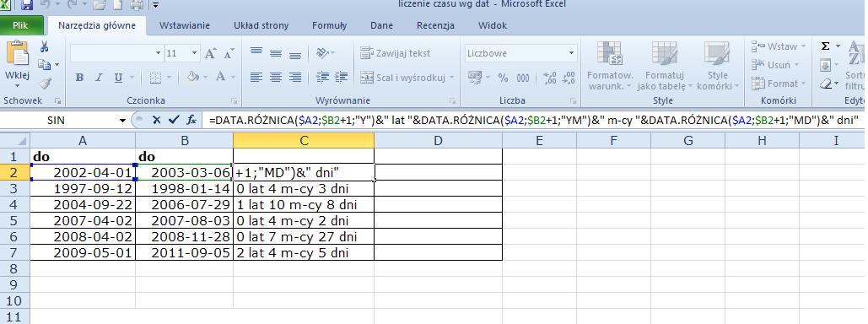Click the Format Painter brush icon
The width and height of the screenshot is (868, 324).
pos(45,83)
